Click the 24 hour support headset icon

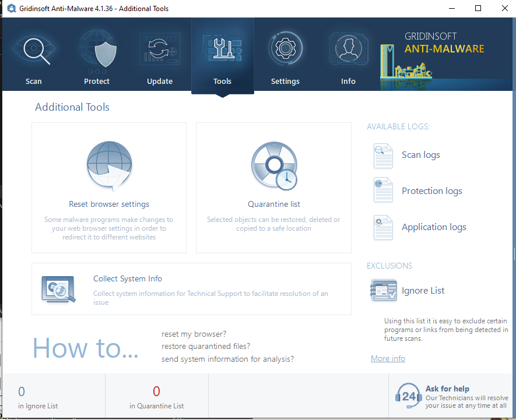click(x=408, y=396)
